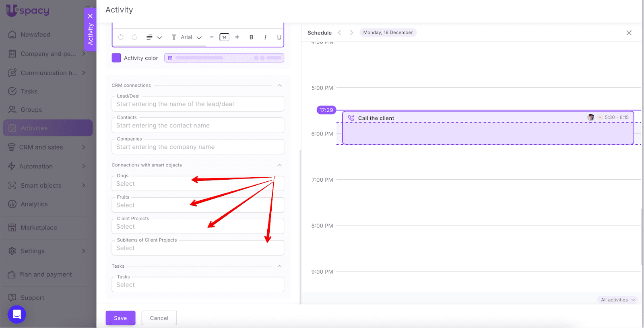
Task: Open the support chat bubble icon
Action: pos(17,314)
